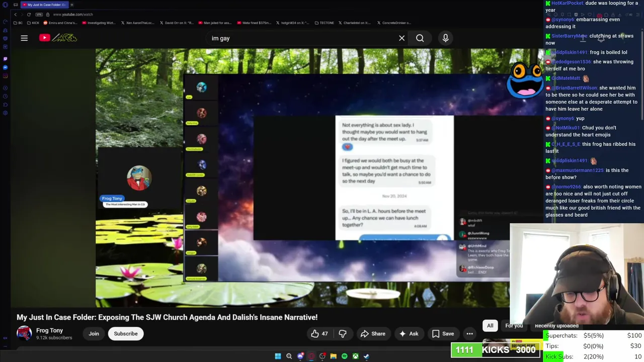Image resolution: width=644 pixels, height=362 pixels.
Task: Clear the search text with the X icon
Action: pos(401,38)
